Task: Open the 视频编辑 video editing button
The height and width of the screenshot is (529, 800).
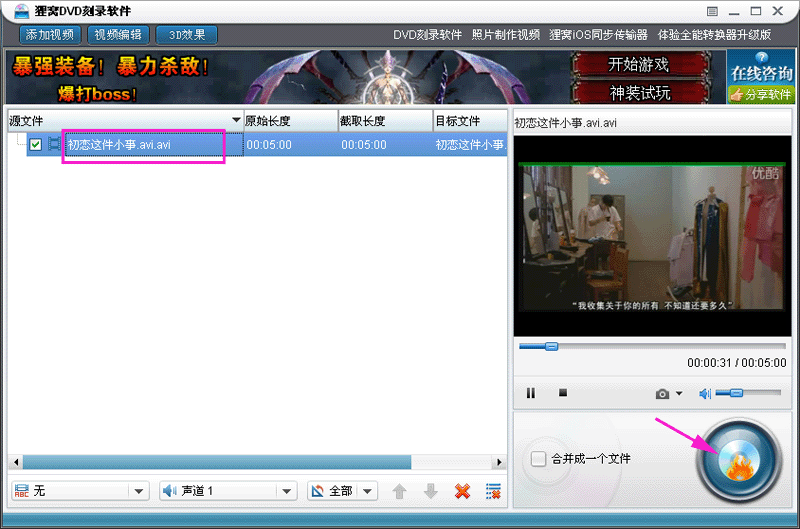Action: pyautogui.click(x=118, y=35)
